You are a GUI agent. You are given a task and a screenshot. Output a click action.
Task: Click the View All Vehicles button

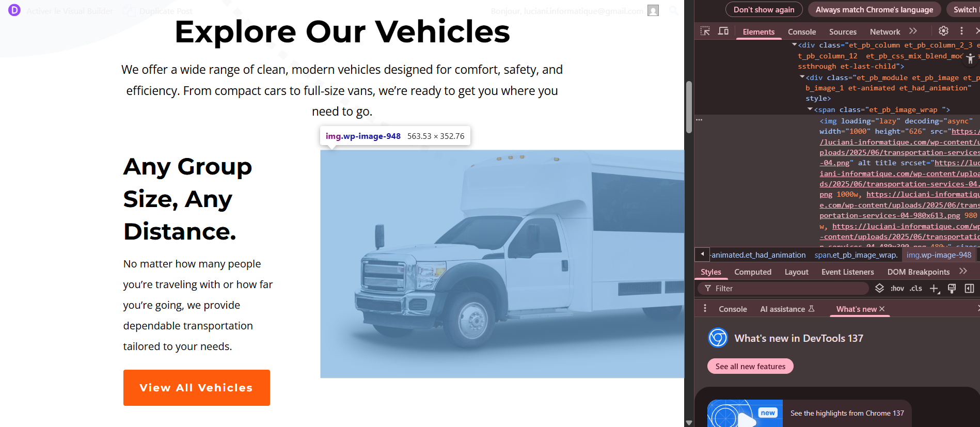(x=197, y=388)
